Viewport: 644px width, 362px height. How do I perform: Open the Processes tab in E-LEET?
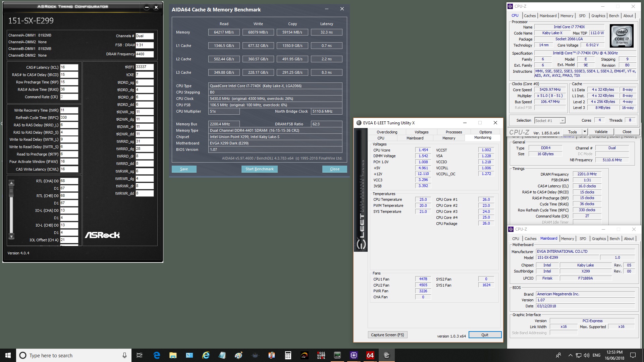click(x=454, y=132)
